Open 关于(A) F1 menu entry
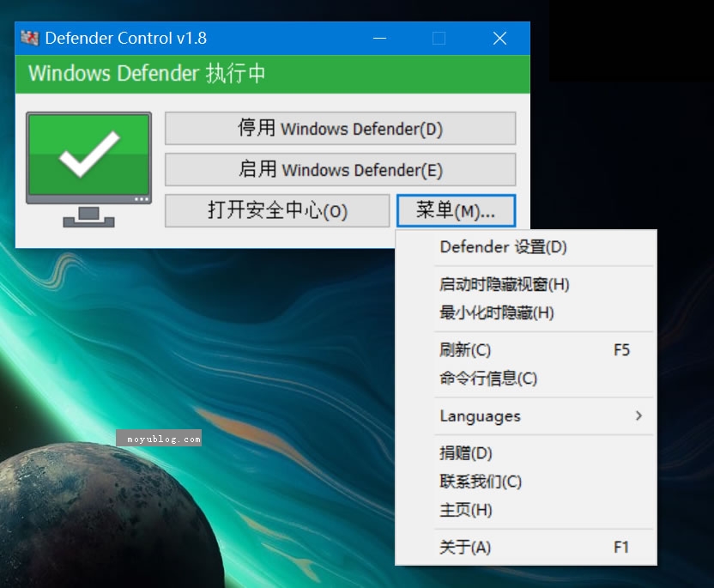Viewport: 714px width, 588px height. pos(526,547)
